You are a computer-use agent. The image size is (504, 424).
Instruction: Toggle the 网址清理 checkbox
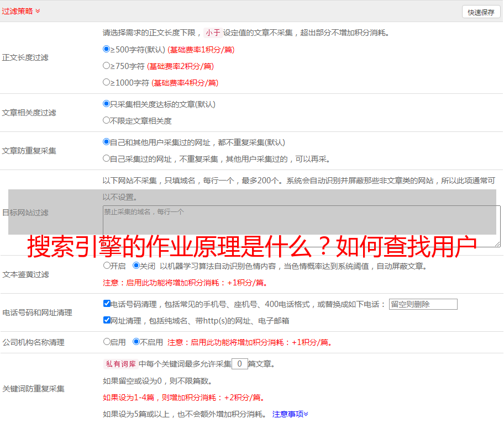107,320
